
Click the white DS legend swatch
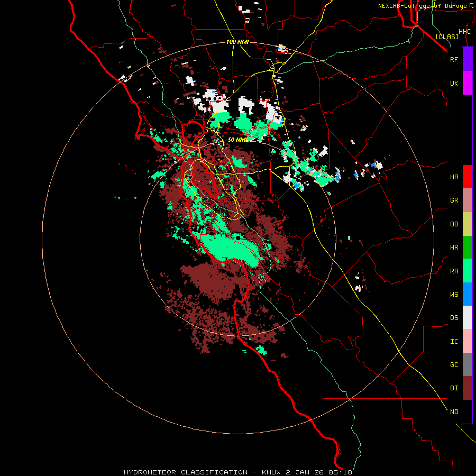coord(467,317)
